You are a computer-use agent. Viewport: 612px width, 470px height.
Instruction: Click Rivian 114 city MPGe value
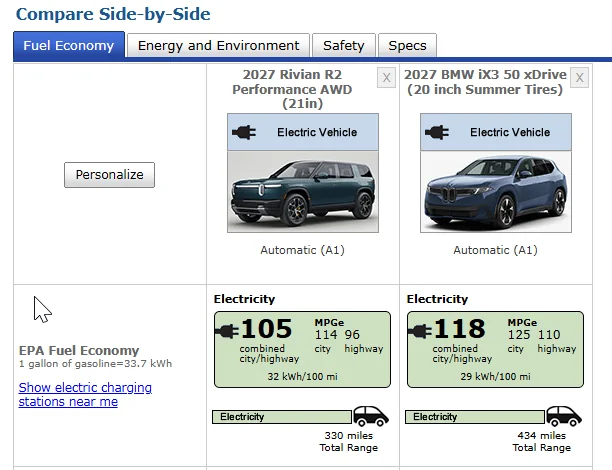coord(326,335)
